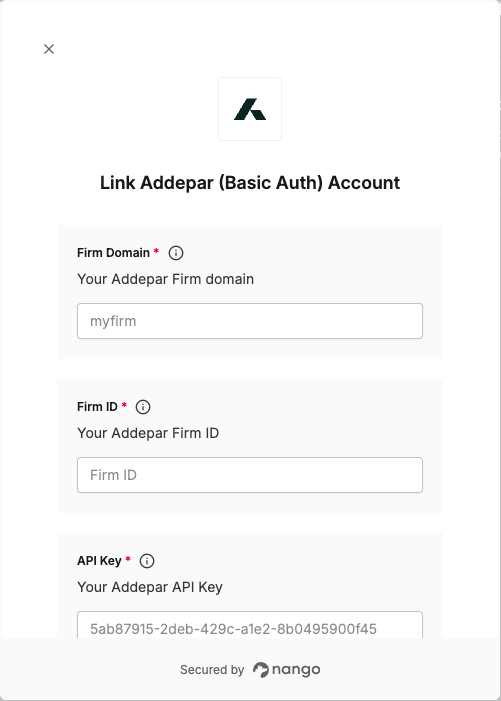Click the red required asterisk beside Firm Domain
Screen dimensions: 501x701
(x=156, y=251)
